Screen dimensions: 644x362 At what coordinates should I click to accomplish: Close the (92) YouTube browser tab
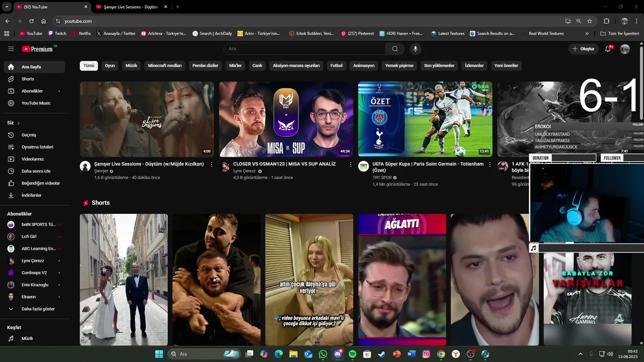(86, 7)
